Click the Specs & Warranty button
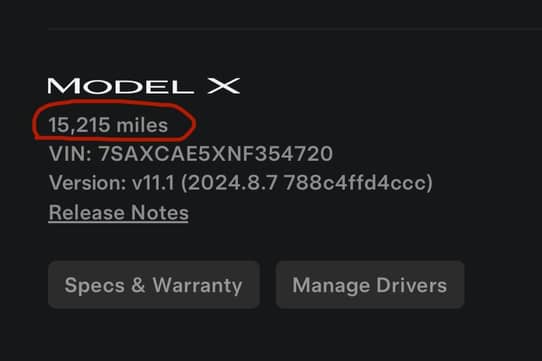Image resolution: width=542 pixels, height=361 pixels. point(154,285)
